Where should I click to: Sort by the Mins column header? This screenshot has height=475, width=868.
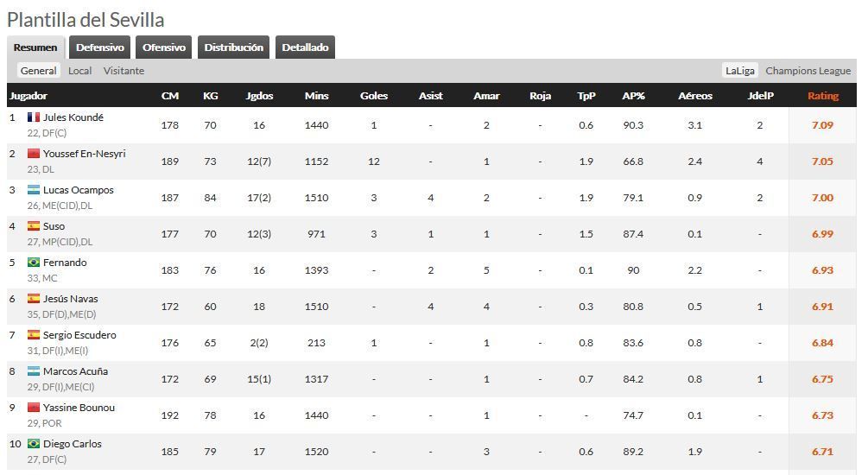[x=316, y=96]
